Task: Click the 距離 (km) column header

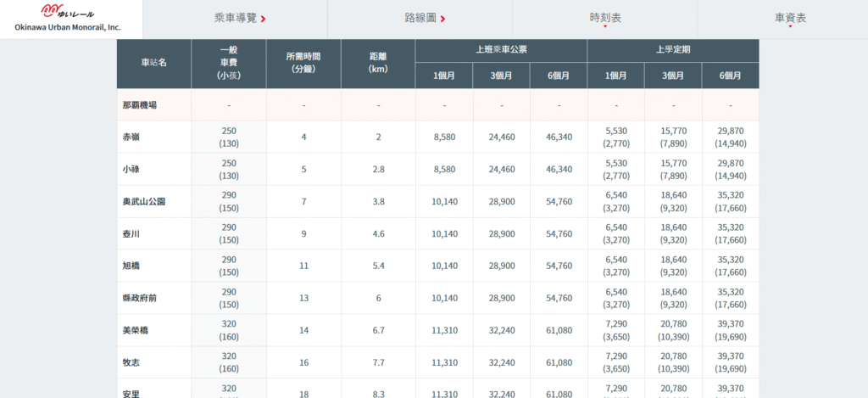Action: tap(378, 63)
